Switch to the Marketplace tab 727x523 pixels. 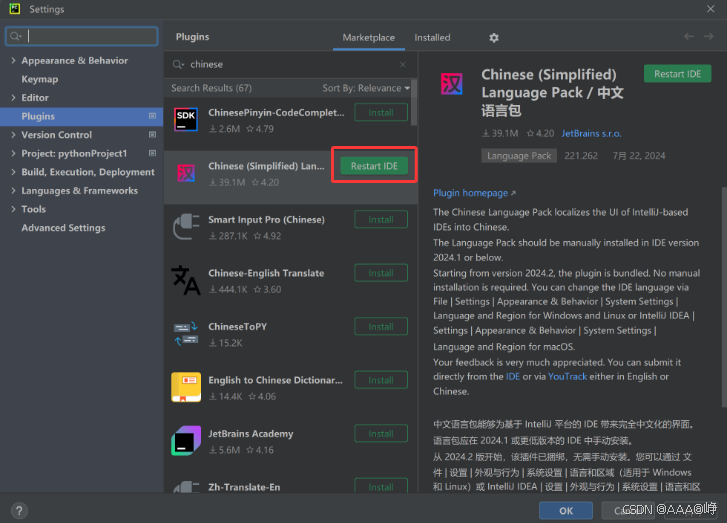pyautogui.click(x=369, y=38)
